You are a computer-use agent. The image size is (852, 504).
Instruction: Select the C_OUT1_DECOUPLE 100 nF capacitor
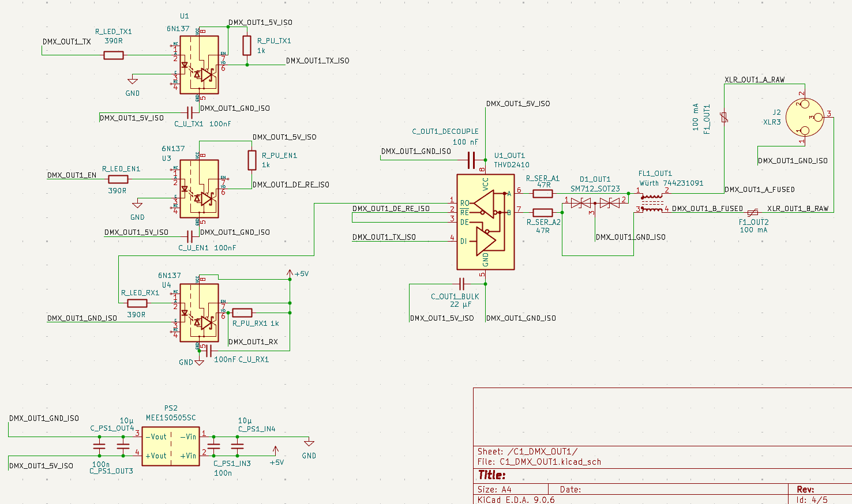coord(471,160)
